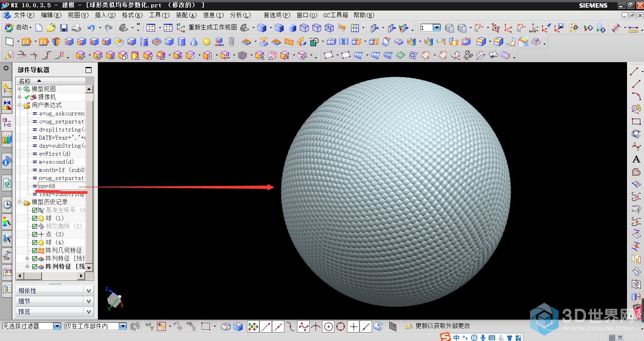644x341 pixels.
Task: Click the Move Face synchronous modeling icon
Action: 81,56
